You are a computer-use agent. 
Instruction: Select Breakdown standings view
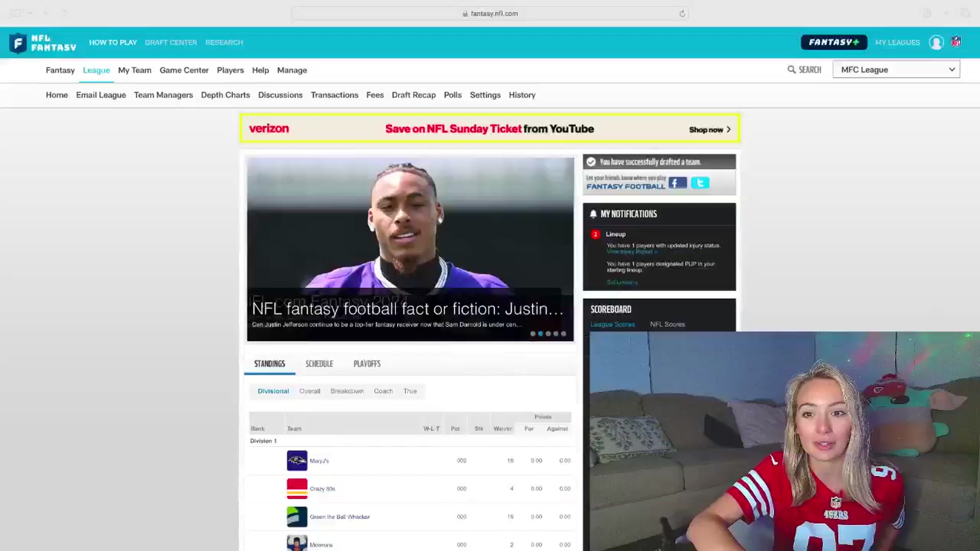(347, 391)
